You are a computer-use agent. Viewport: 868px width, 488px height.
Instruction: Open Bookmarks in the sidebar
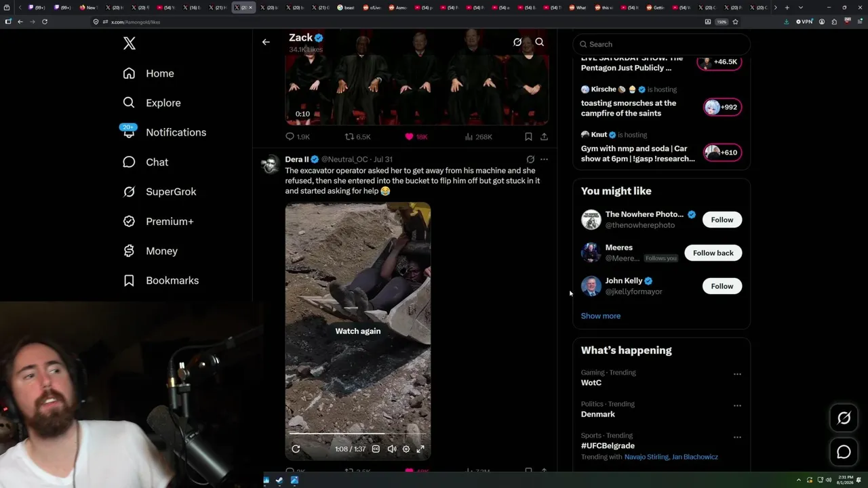tap(161, 281)
